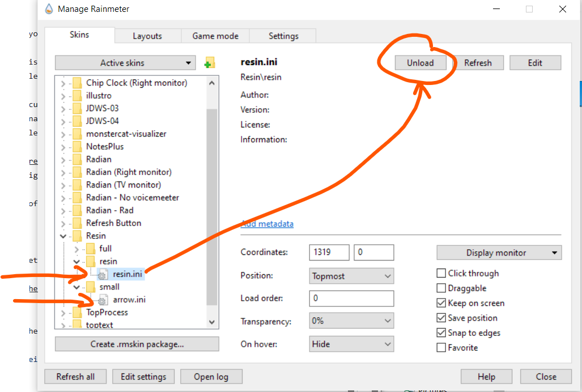Select Radian - No voicemeeter item
Viewport: 582px width, 392px height.
[x=133, y=198]
